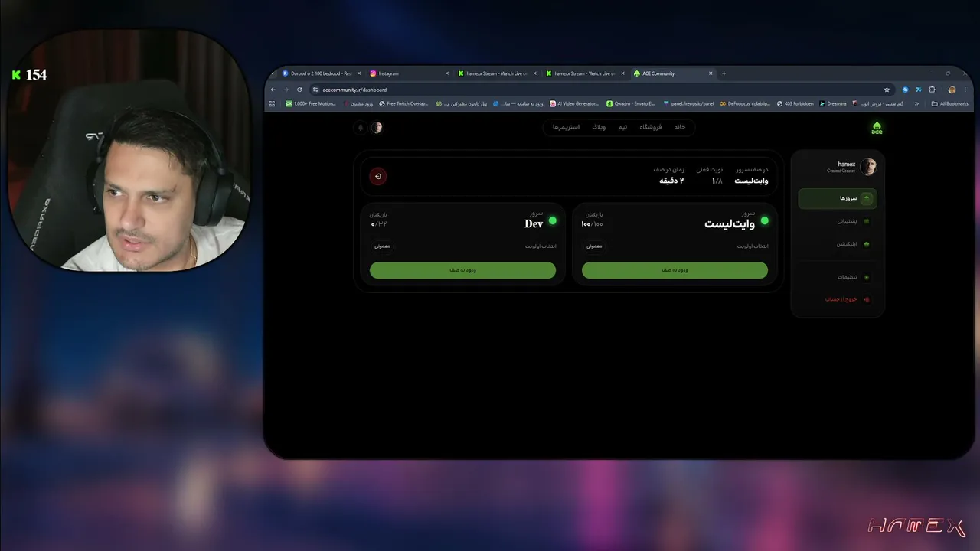Open the Chrome three-dot menu
The width and height of the screenshot is (980, 551).
pos(964,90)
